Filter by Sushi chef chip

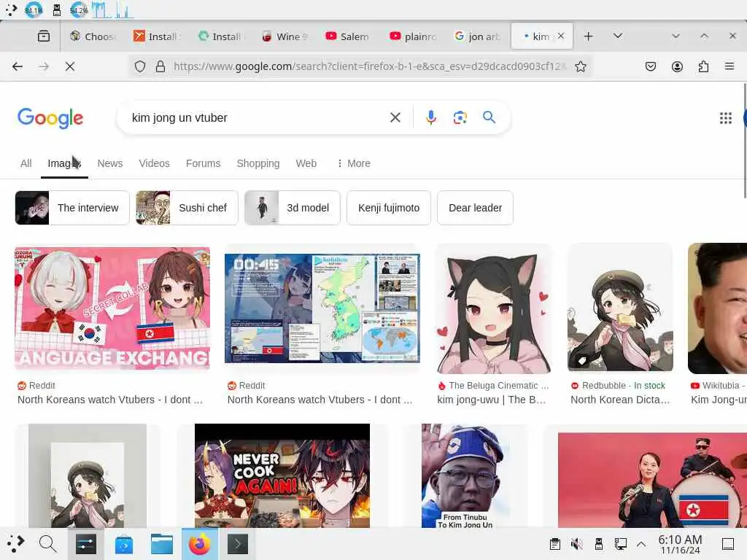(x=187, y=208)
